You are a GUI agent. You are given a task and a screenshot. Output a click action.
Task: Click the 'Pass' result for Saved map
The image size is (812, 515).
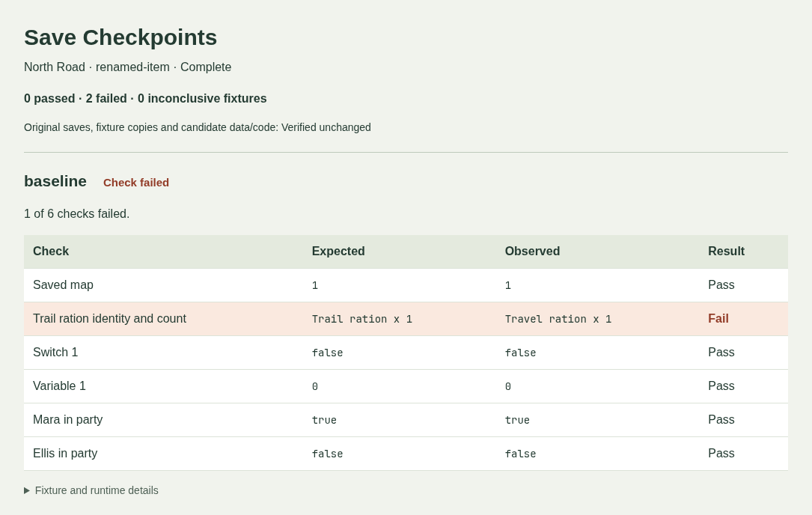click(721, 285)
